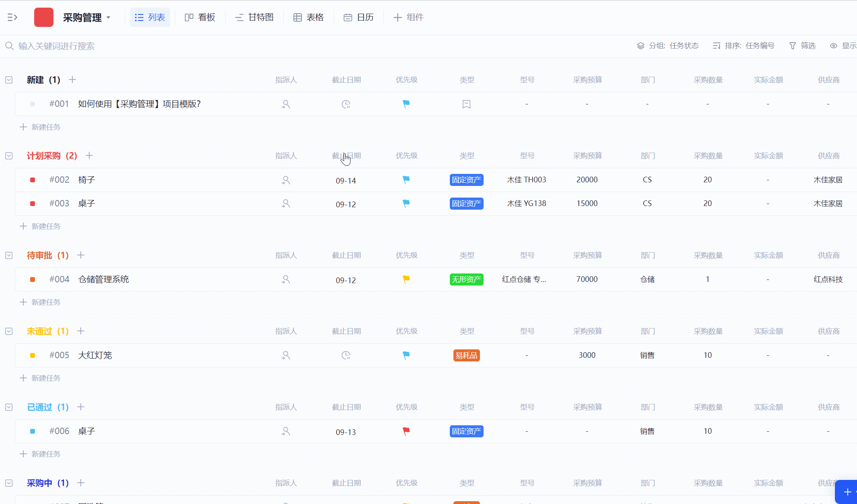857x504 pixels.
Task: Click the red project color square
Action: tap(44, 17)
